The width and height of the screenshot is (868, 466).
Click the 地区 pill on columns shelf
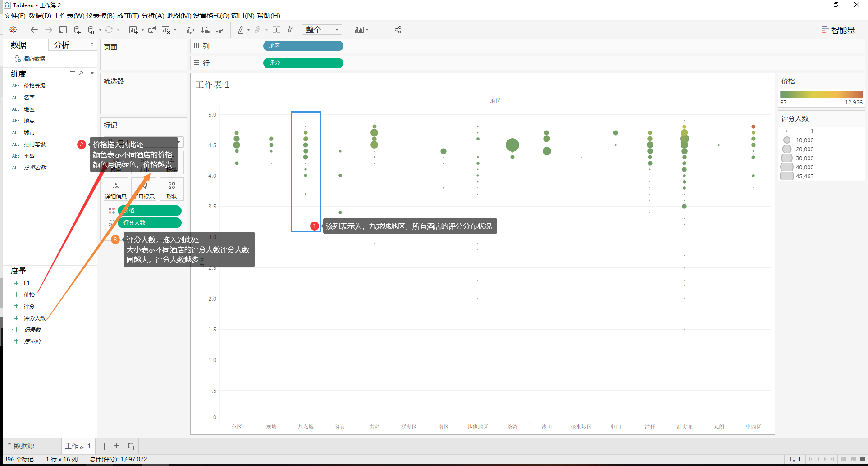pyautogui.click(x=303, y=46)
